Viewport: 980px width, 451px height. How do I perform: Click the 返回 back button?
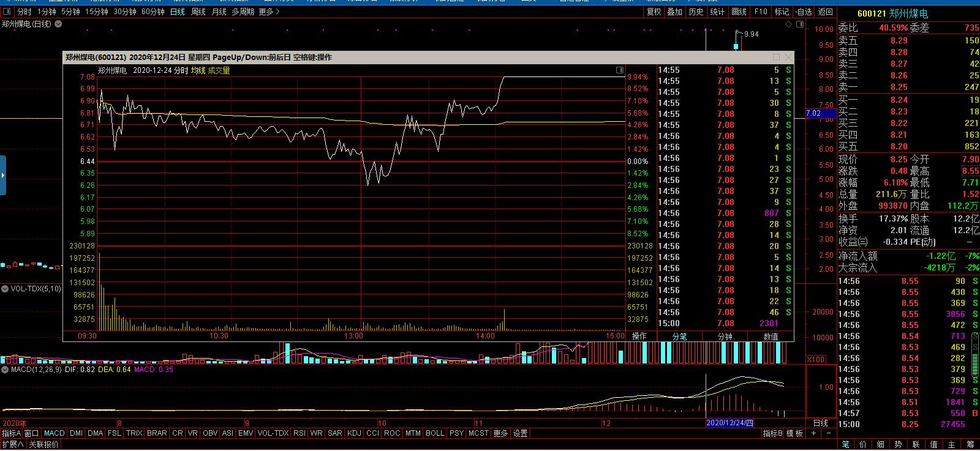click(826, 12)
